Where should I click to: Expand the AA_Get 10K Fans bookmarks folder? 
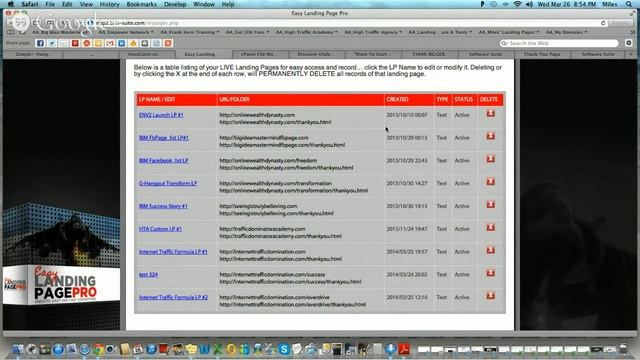pos(247,32)
